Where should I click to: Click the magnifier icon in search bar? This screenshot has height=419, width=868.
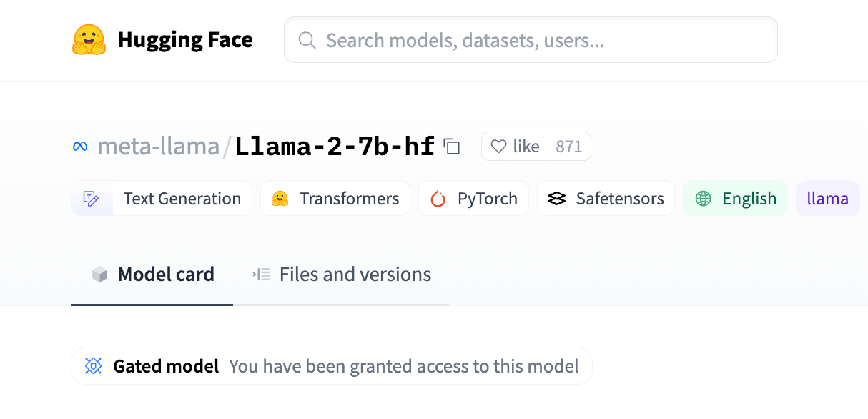(307, 40)
